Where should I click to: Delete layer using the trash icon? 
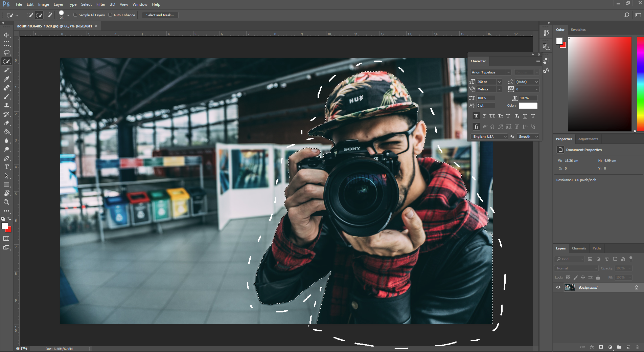637,347
